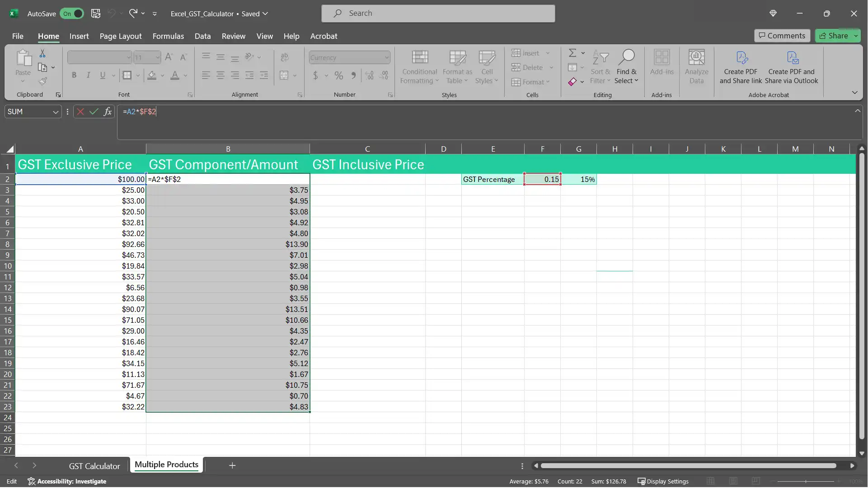Image resolution: width=868 pixels, height=488 pixels.
Task: Click the Cut scissors icon
Action: pos(42,53)
